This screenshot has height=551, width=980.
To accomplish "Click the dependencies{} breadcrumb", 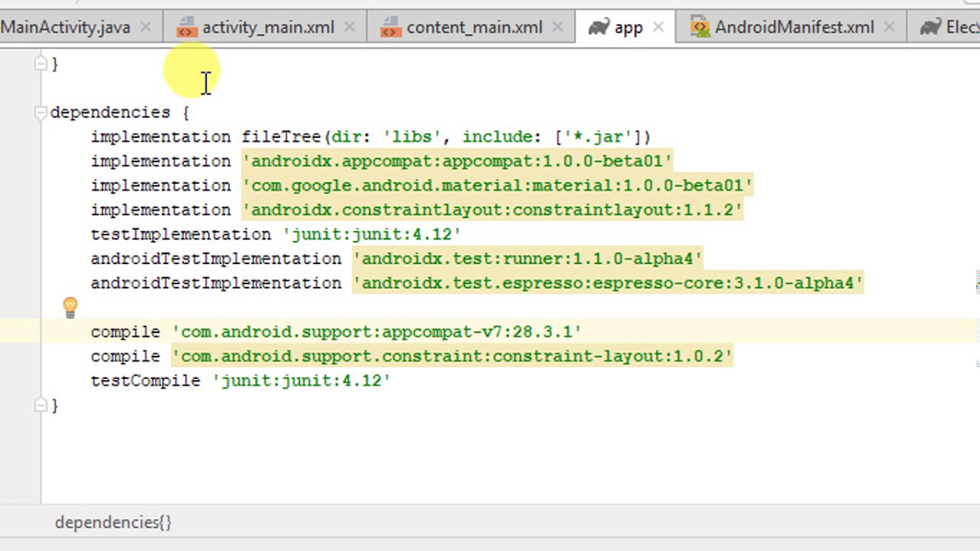I will (x=113, y=523).
